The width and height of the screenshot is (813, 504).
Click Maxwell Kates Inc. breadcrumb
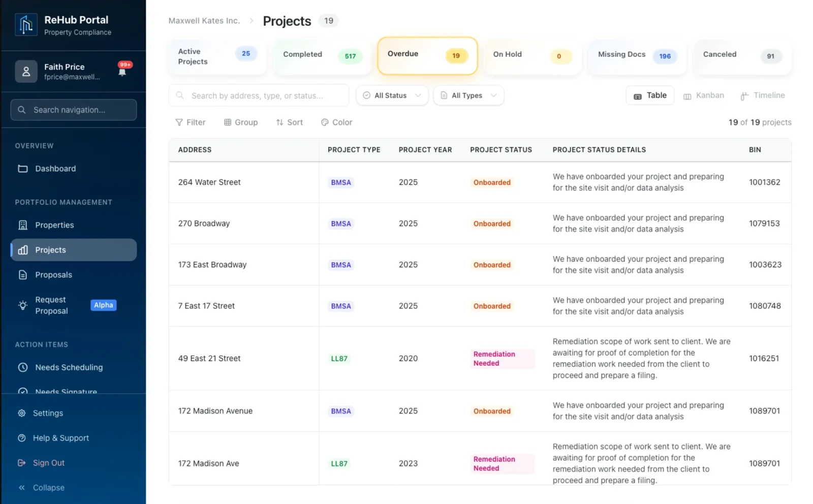point(204,21)
